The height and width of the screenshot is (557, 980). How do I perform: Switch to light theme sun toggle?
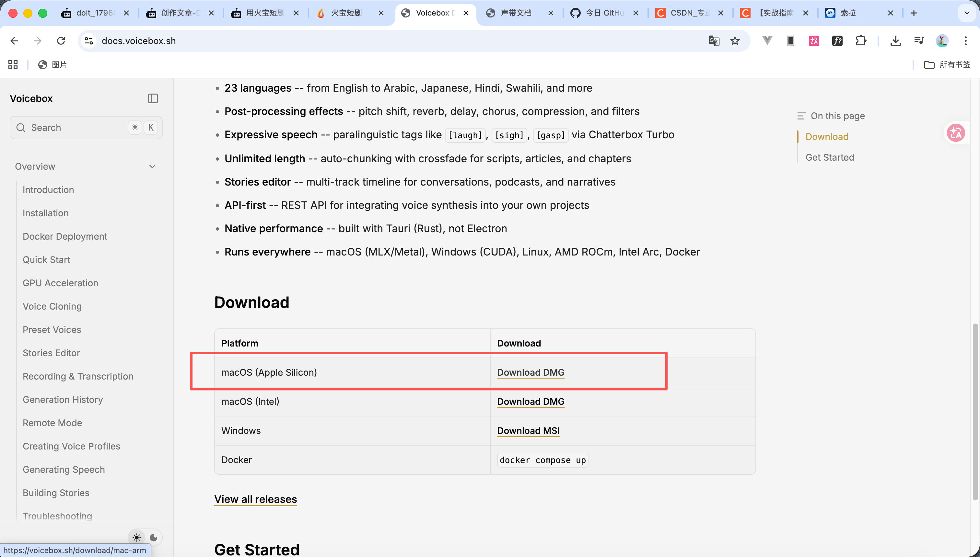[137, 538]
